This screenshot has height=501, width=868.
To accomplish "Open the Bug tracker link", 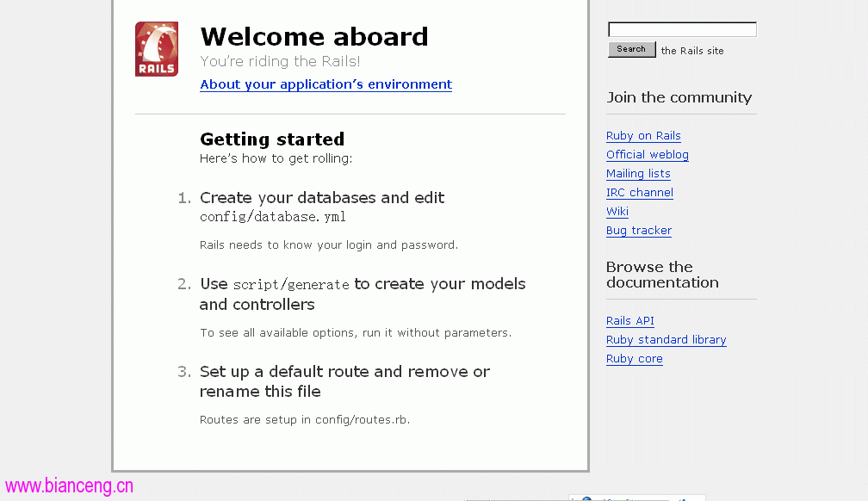I will tap(639, 231).
